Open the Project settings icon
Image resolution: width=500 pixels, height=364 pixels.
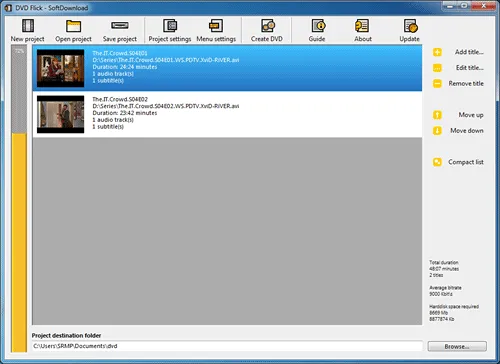tap(170, 26)
